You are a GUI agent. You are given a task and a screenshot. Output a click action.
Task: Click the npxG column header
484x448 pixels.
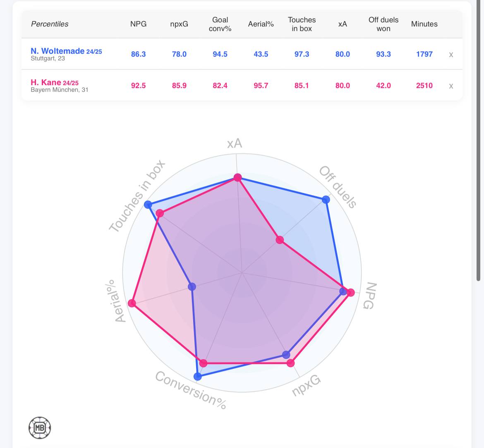(179, 24)
